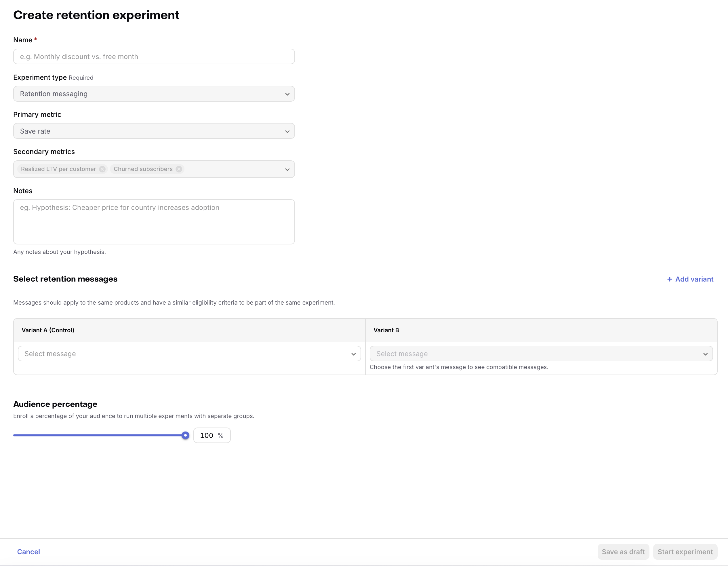Click the Select retention messages heading
This screenshot has width=728, height=566.
(x=65, y=279)
